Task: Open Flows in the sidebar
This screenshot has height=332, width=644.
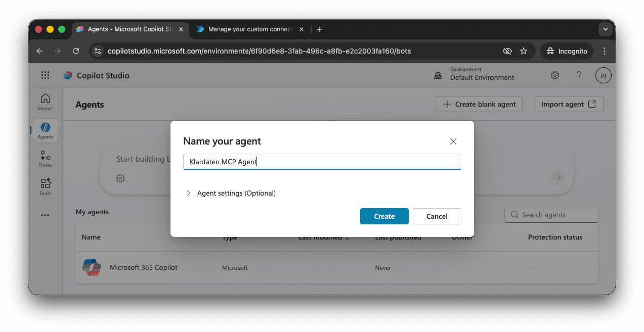Action: (45, 159)
